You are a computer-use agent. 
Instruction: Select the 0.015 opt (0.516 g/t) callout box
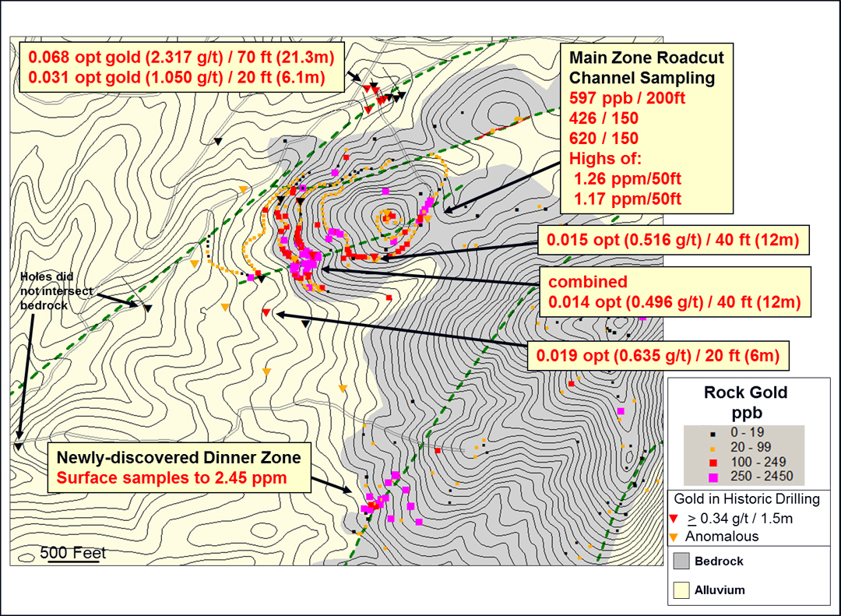tap(674, 240)
